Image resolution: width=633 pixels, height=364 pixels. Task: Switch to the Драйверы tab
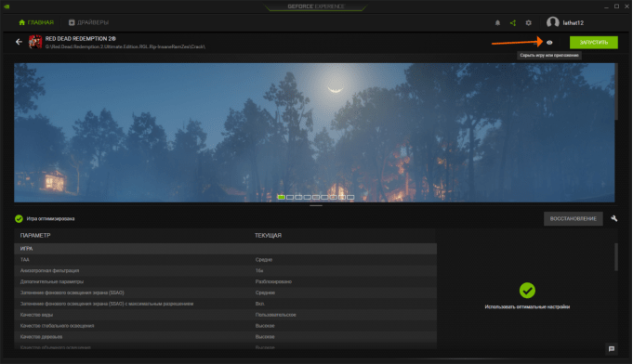(88, 22)
